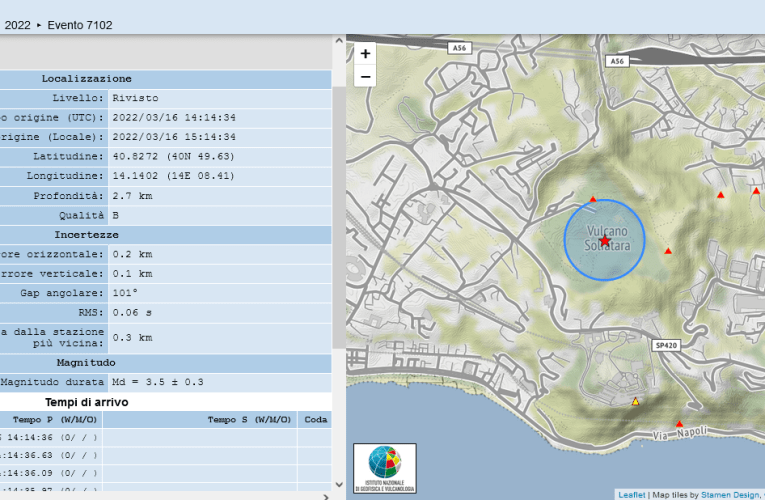Zoom out of the map
The height and width of the screenshot is (500, 765).
[365, 77]
